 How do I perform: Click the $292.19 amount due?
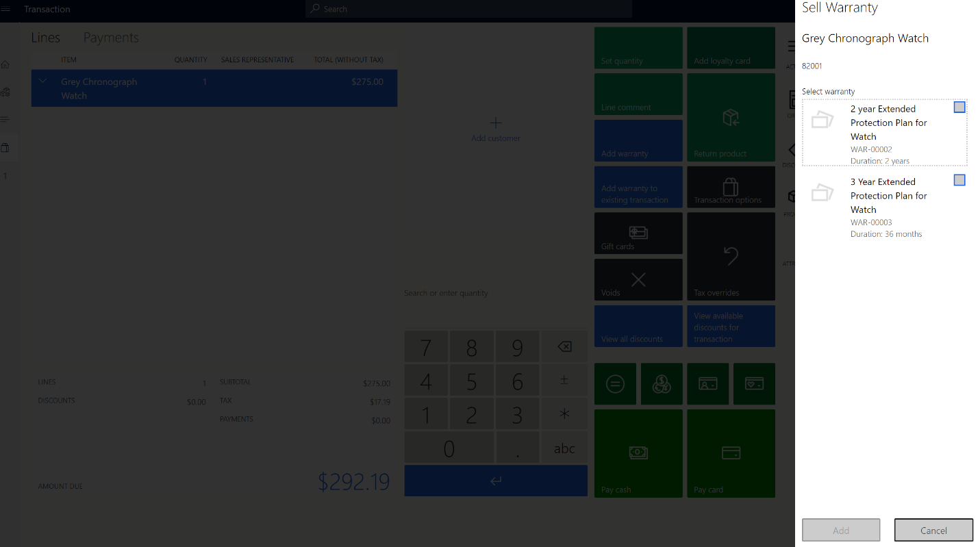pyautogui.click(x=354, y=482)
